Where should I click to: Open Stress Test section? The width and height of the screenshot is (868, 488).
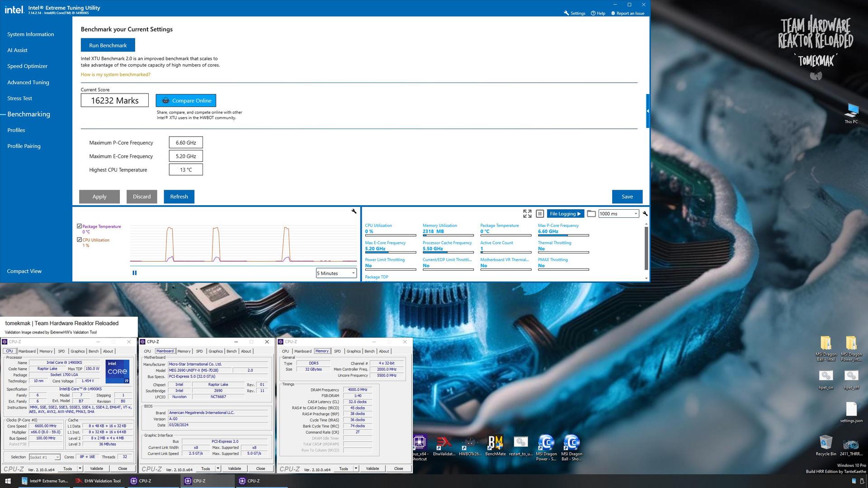[x=19, y=98]
